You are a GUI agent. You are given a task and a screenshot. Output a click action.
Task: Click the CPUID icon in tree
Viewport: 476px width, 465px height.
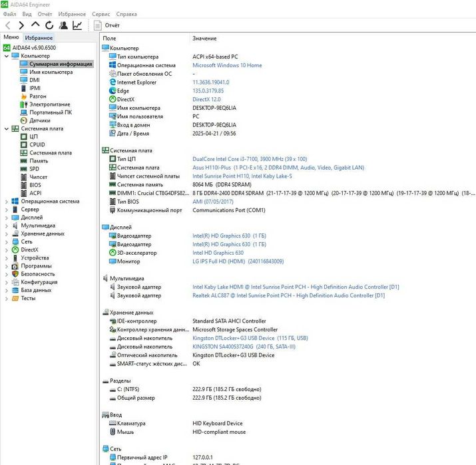click(24, 145)
